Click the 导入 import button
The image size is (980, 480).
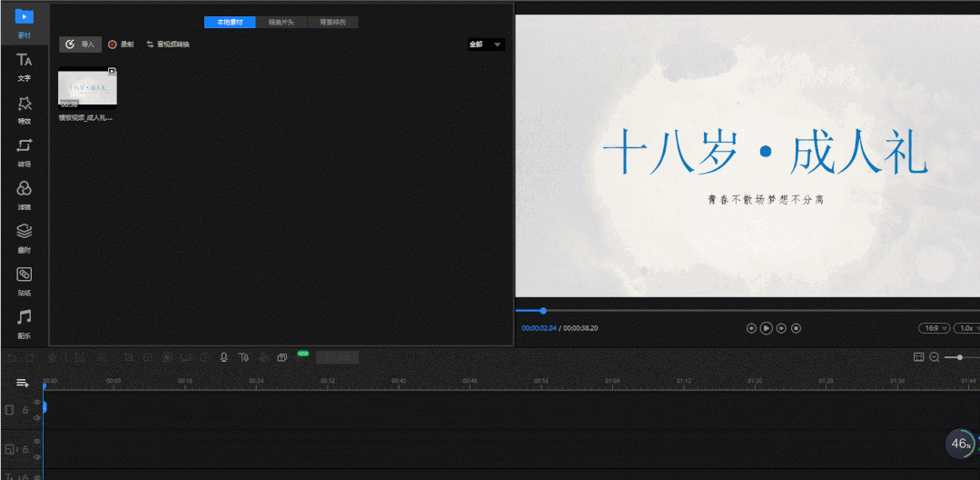81,45
